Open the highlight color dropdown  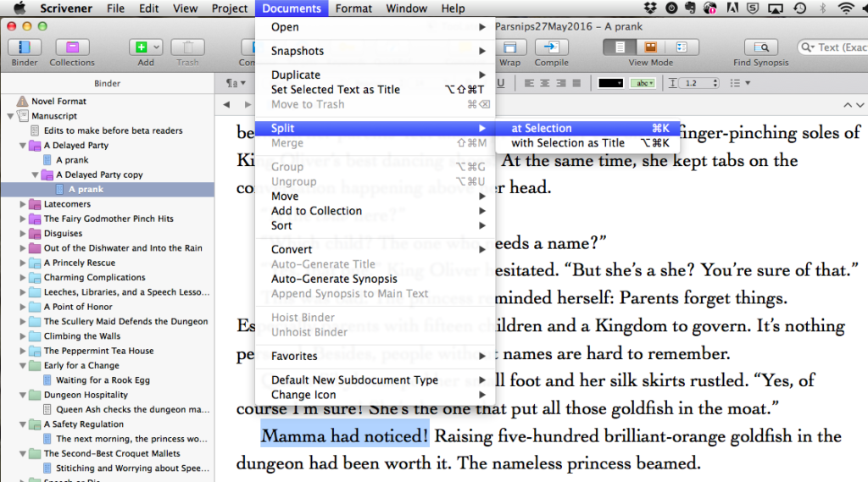click(x=643, y=83)
